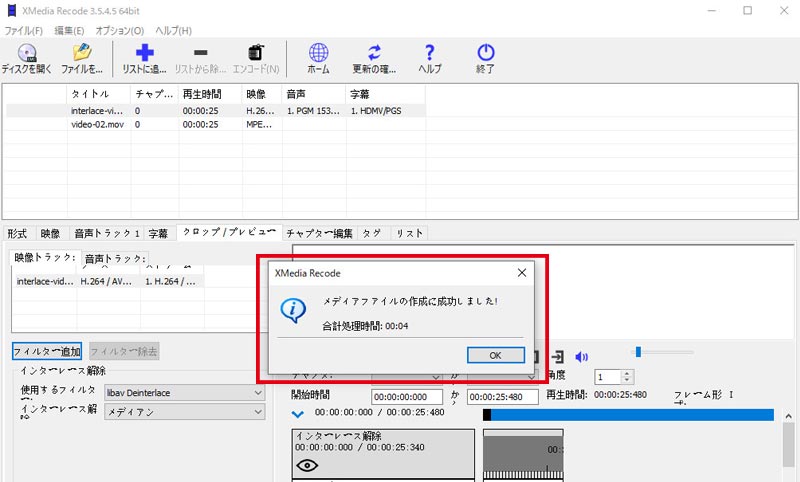800x482 pixels.
Task: Select the interlace-vi... row in file list
Action: [215, 111]
